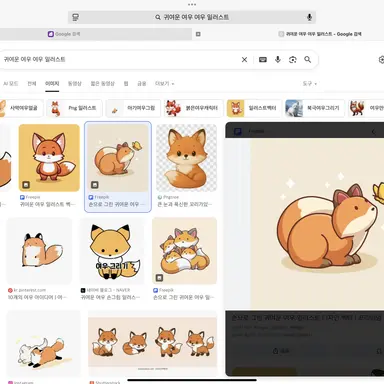The image size is (384, 384).
Task: Switch to the AI 모드 tab
Action: click(x=10, y=83)
